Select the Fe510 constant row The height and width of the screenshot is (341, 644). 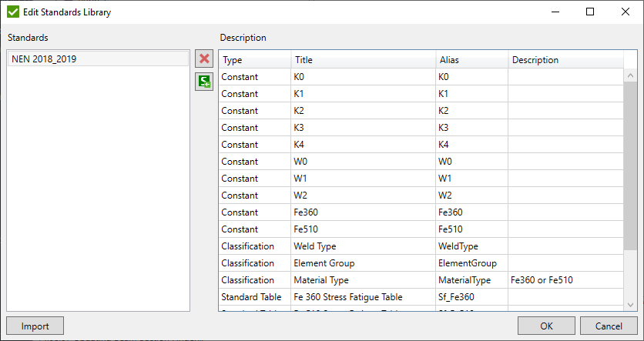point(364,229)
